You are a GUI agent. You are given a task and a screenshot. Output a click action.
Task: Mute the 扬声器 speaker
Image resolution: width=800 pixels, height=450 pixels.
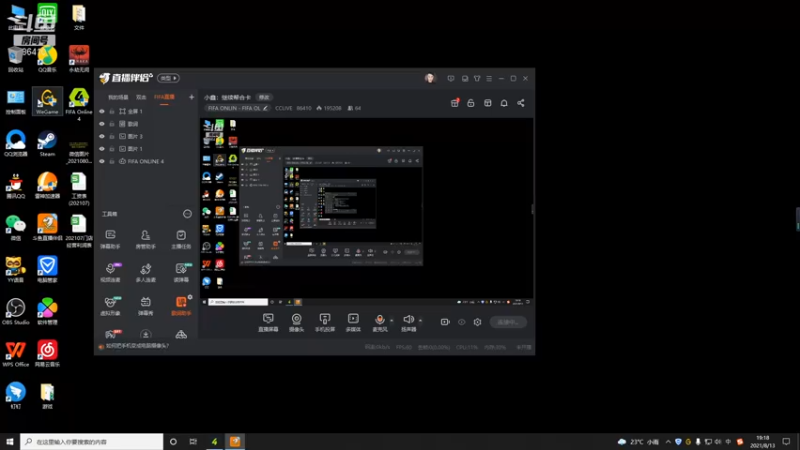click(408, 322)
